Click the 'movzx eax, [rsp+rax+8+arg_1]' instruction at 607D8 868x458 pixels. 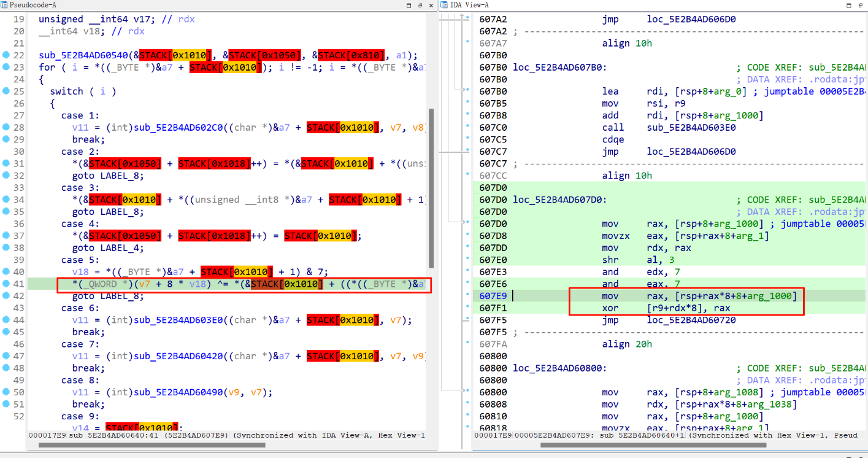(685, 236)
